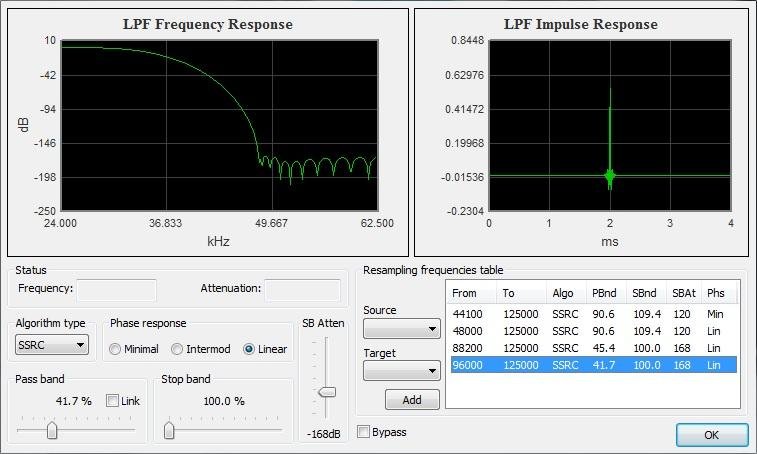Select the 88200 table row
This screenshot has height=454, width=757.
point(592,348)
